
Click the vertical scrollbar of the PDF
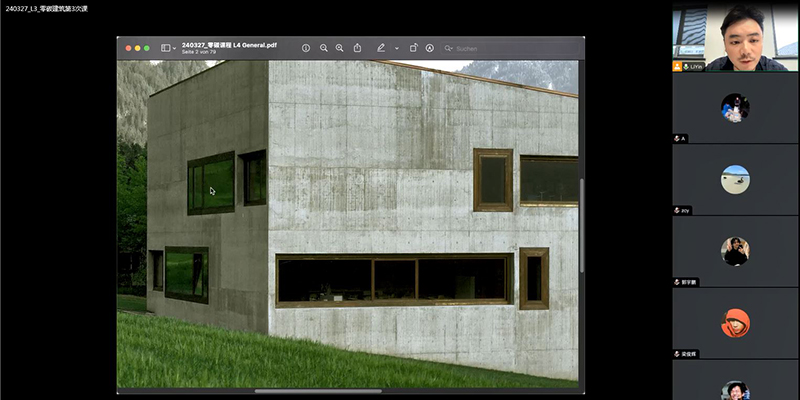tap(581, 225)
